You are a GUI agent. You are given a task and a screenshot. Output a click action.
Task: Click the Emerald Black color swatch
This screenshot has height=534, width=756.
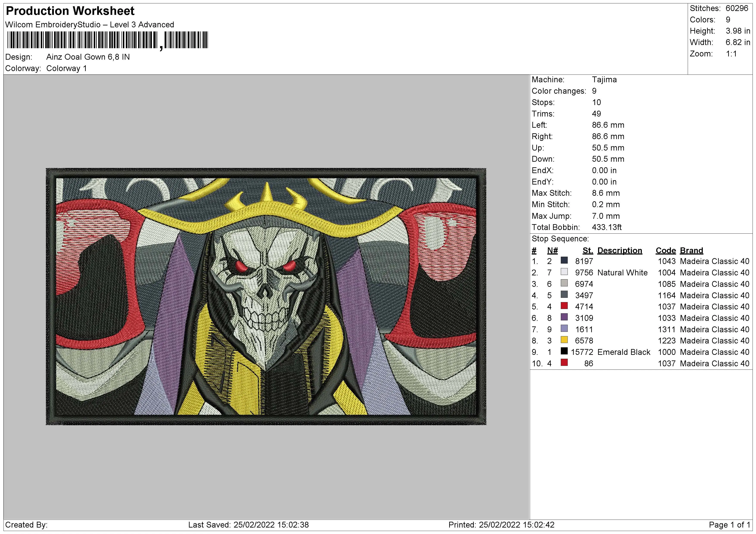[564, 351]
